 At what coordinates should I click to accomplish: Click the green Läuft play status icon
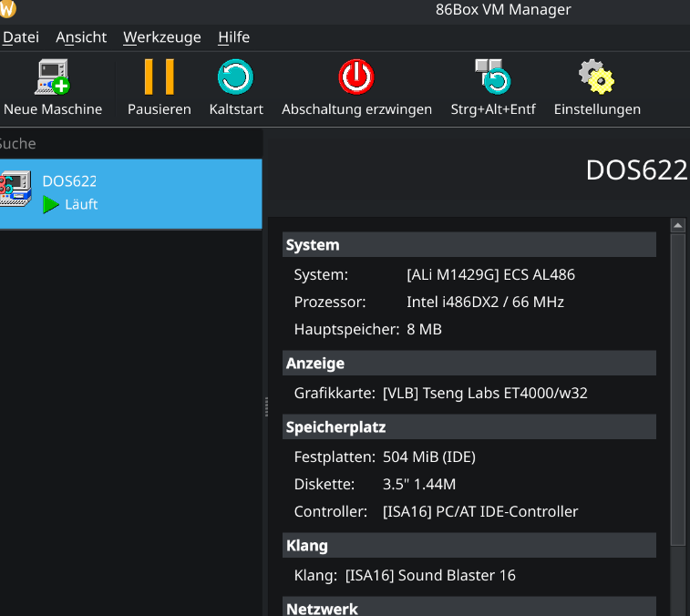click(51, 205)
